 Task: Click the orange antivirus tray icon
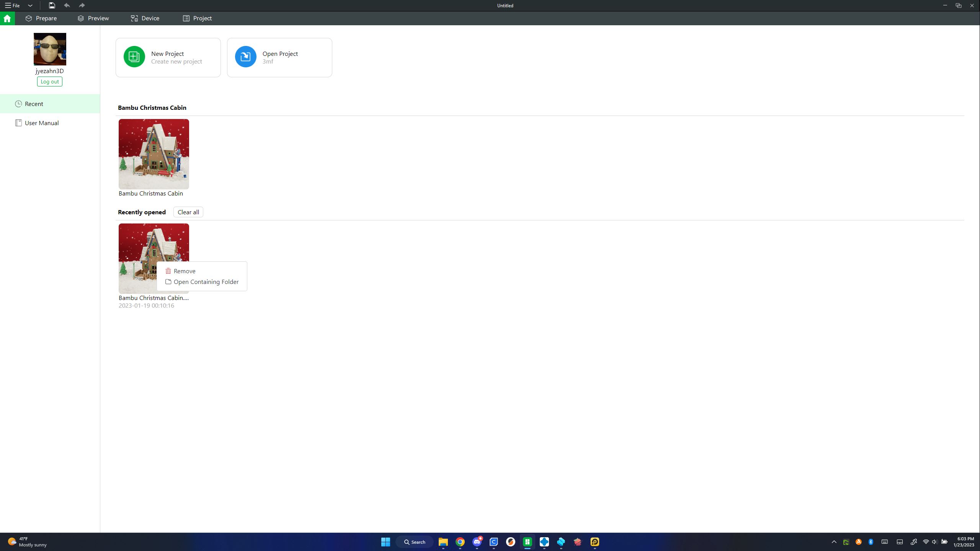(x=859, y=542)
